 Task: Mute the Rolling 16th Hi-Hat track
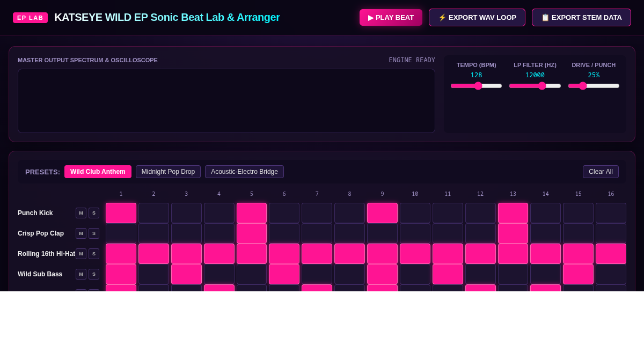[x=81, y=254]
